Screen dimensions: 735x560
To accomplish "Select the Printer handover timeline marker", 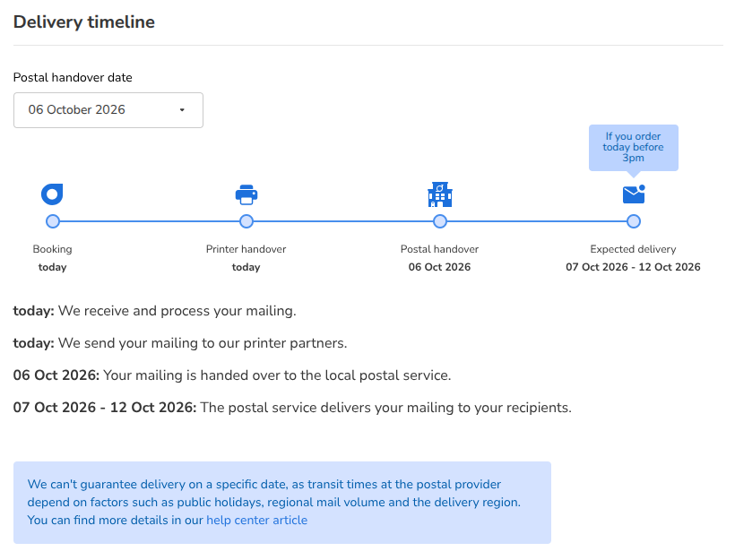I will point(246,221).
